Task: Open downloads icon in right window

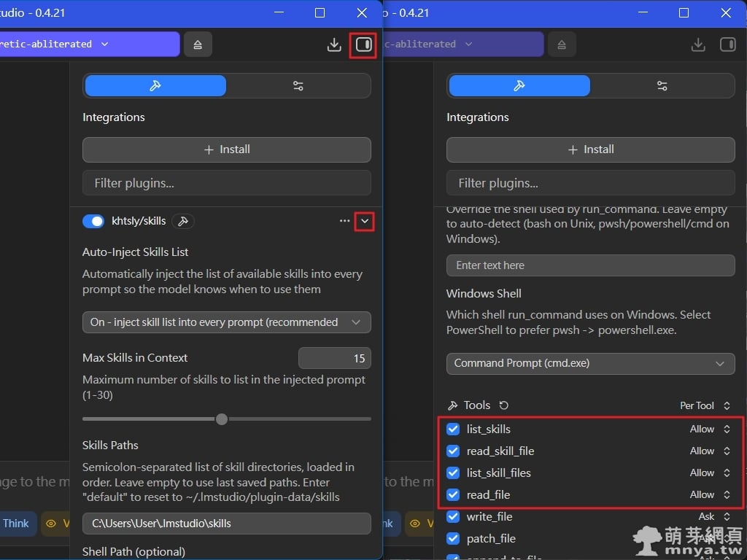Action: click(x=698, y=44)
